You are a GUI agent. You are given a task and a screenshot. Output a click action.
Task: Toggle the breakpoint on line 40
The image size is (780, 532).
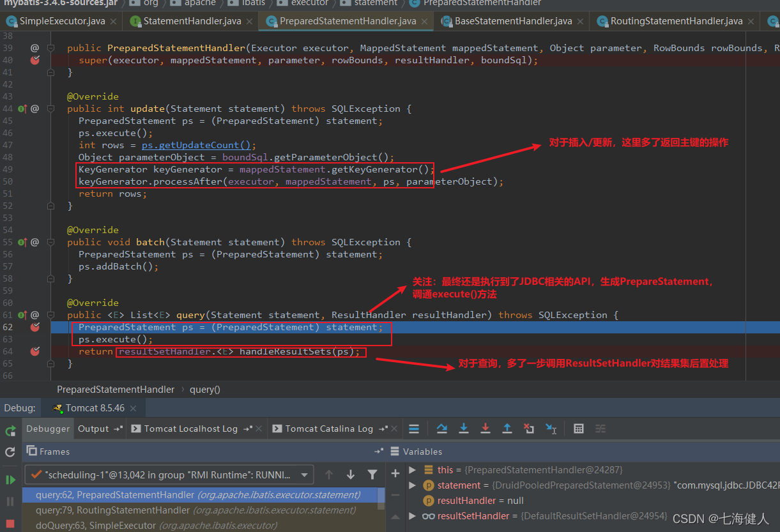pos(35,59)
